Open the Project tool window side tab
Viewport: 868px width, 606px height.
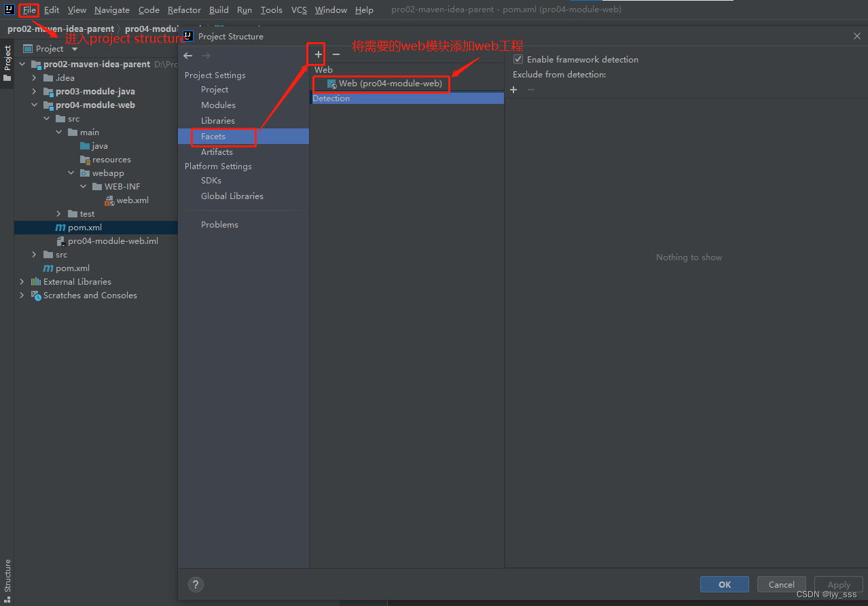7,64
